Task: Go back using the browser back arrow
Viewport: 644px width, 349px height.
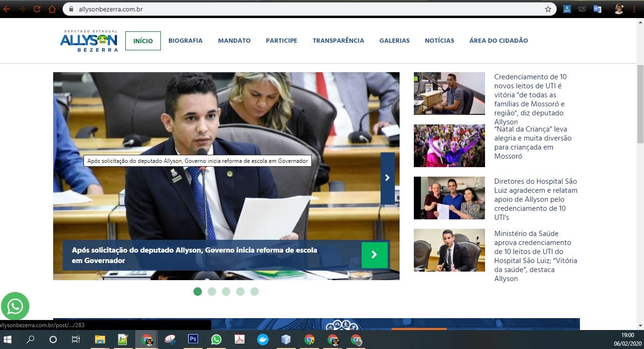Action: (x=7, y=9)
